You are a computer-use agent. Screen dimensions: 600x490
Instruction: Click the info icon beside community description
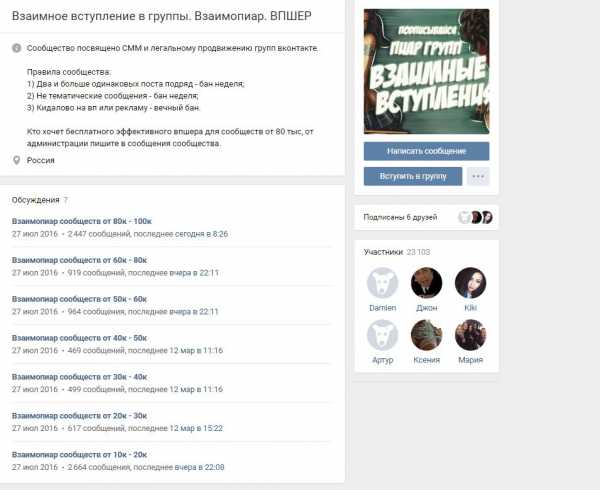[16, 48]
